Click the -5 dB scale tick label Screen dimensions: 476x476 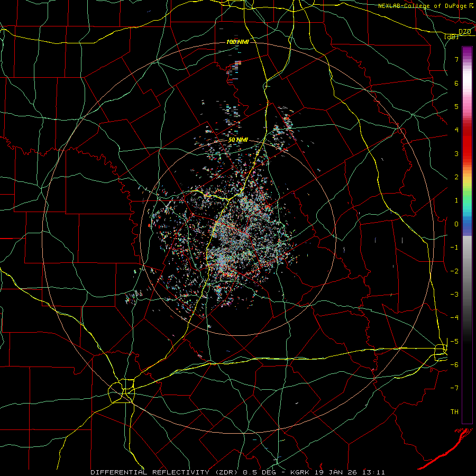(x=454, y=341)
